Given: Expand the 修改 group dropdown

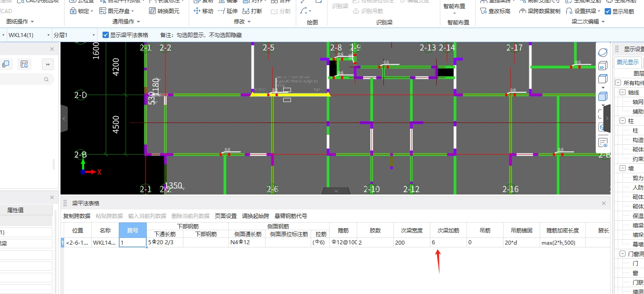Looking at the screenshot, I should point(249,22).
